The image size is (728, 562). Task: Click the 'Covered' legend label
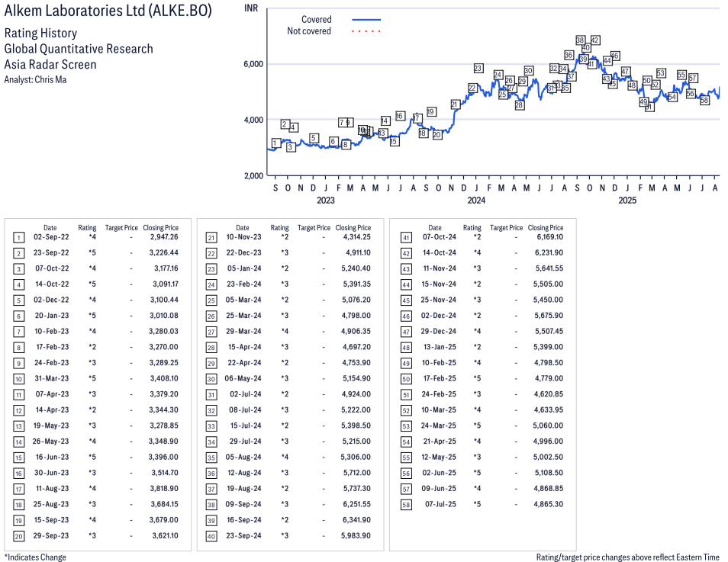[316, 20]
